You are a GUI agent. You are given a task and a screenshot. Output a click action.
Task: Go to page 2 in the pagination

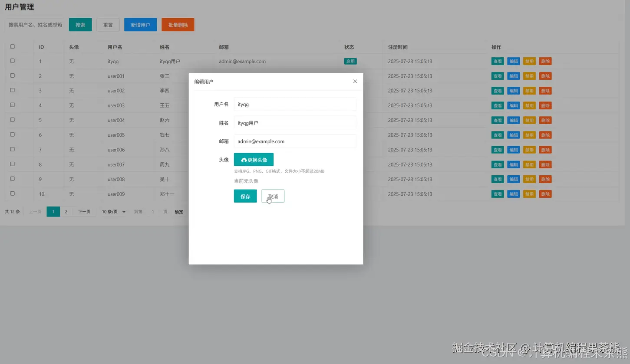click(x=66, y=212)
